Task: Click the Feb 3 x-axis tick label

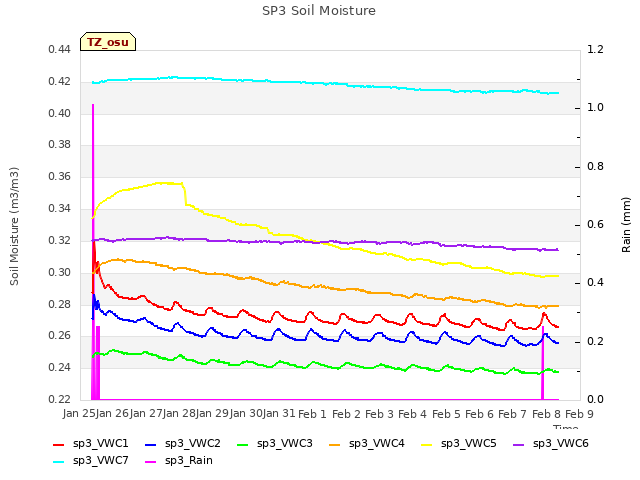Action: pos(380,414)
